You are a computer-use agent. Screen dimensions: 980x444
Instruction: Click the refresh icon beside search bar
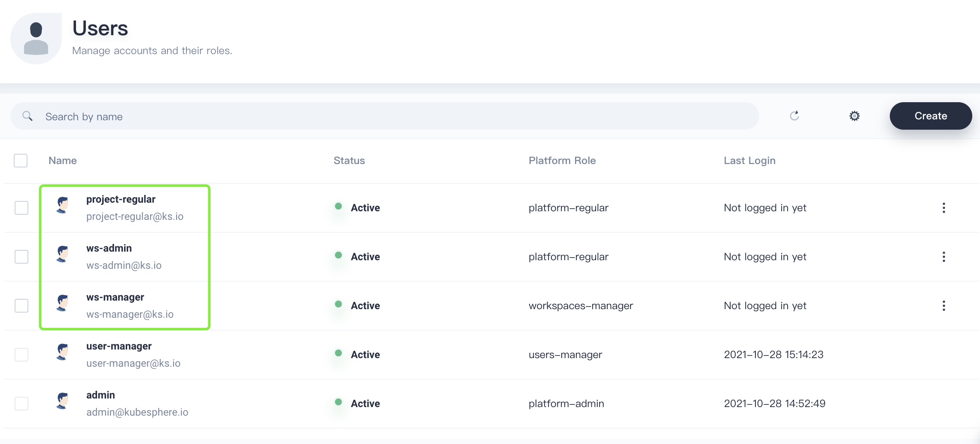[794, 116]
